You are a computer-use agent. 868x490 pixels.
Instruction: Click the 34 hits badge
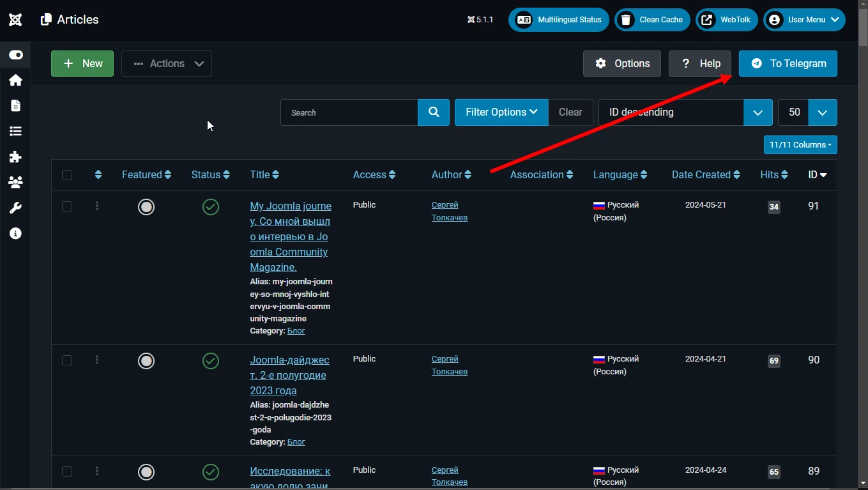pos(774,207)
